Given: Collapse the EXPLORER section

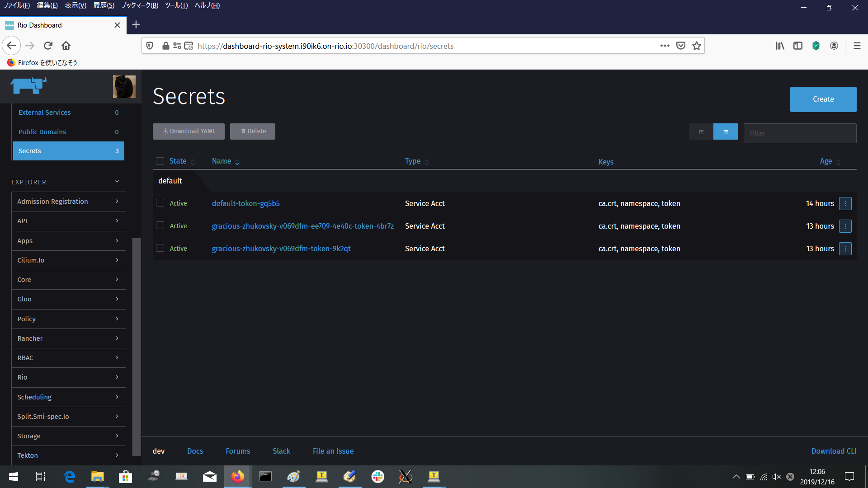Looking at the screenshot, I should [117, 182].
